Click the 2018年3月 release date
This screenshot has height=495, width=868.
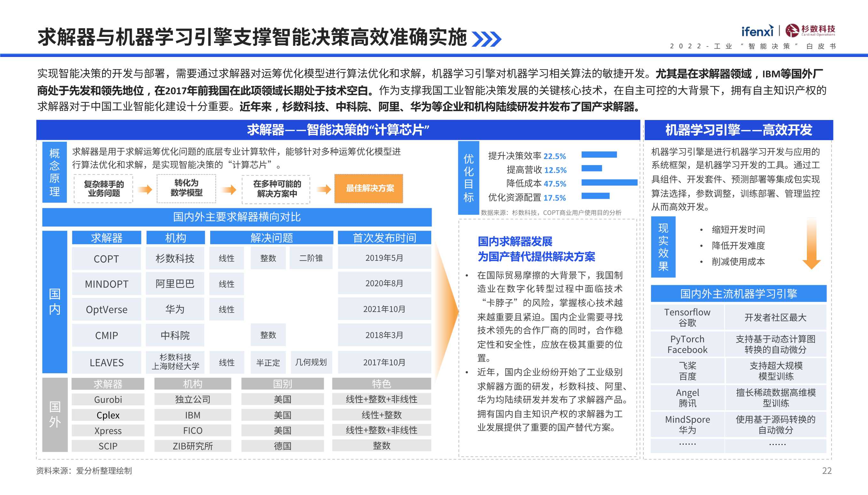pos(384,335)
